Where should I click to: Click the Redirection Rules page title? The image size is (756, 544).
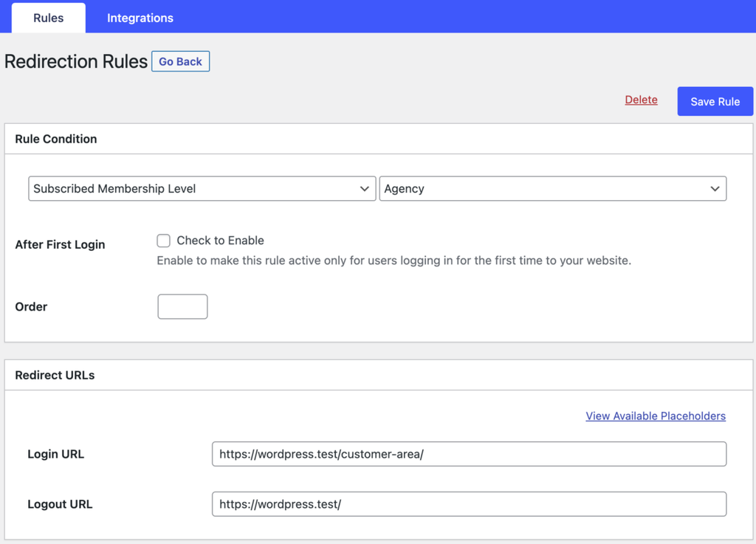[x=76, y=61]
